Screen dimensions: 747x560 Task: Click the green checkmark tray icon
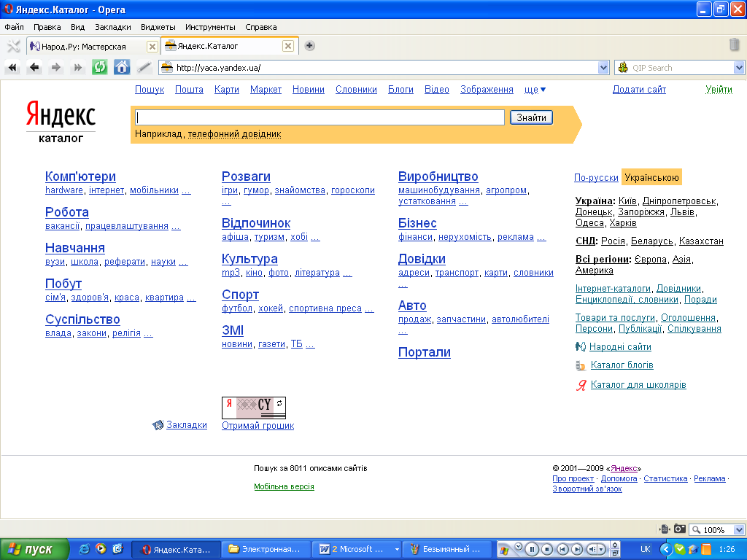coord(680,549)
